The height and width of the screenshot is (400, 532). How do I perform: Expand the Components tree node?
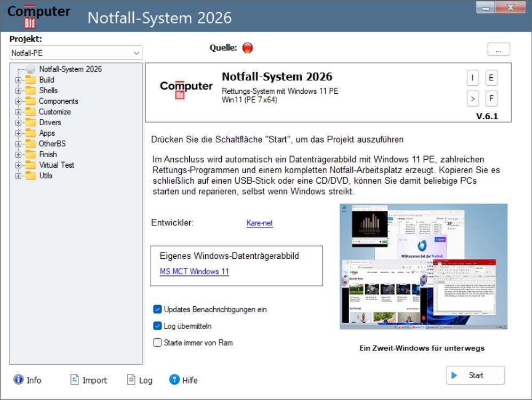point(18,101)
